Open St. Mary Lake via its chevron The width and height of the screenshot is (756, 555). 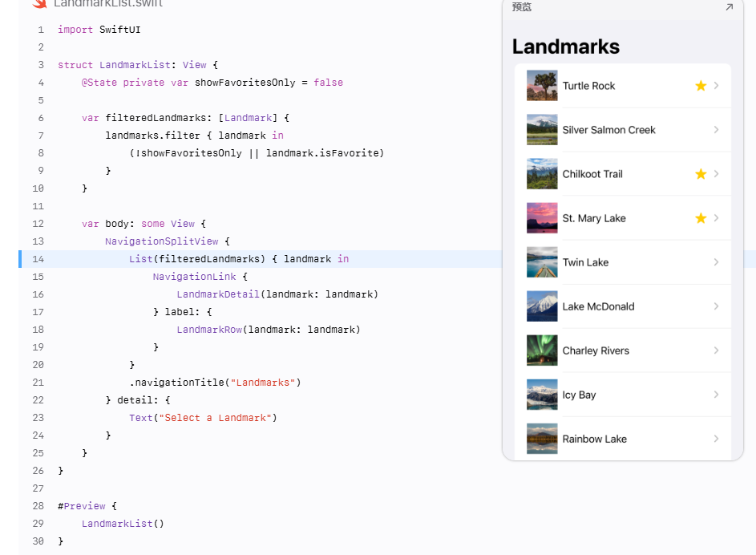[x=717, y=218]
